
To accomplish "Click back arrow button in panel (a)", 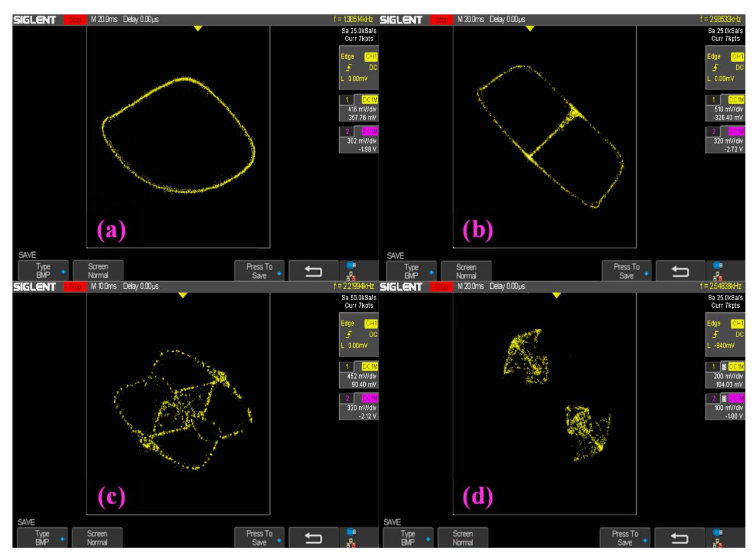I will click(313, 271).
